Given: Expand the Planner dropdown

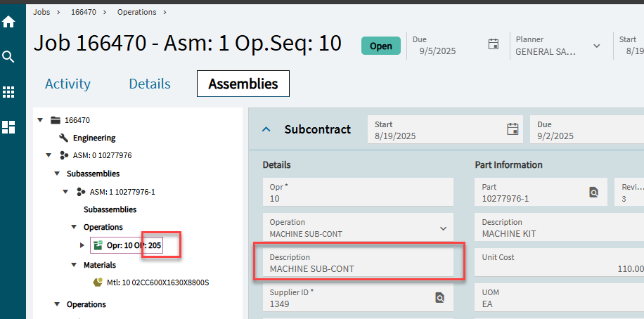Looking at the screenshot, I should point(597,46).
